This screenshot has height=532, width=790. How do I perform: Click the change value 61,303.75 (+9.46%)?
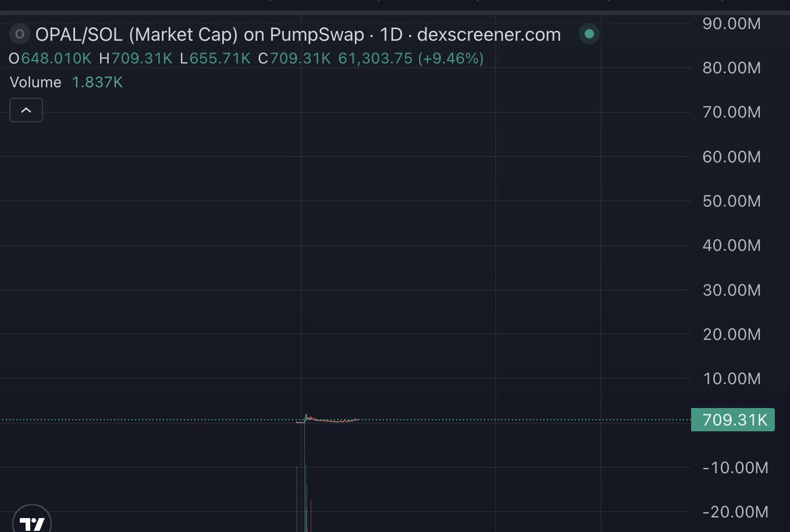[x=411, y=59]
